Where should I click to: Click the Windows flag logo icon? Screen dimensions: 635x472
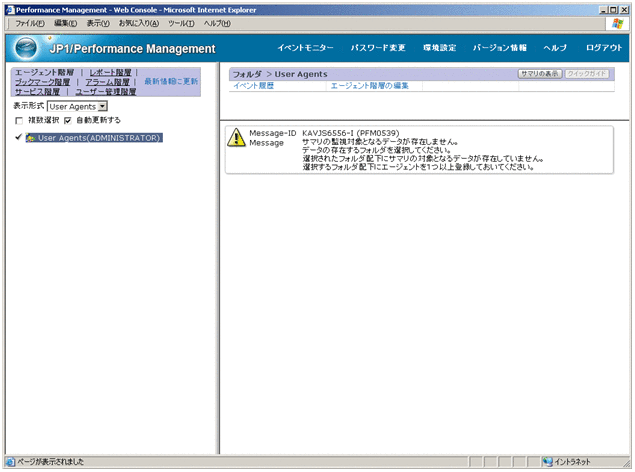[617, 23]
